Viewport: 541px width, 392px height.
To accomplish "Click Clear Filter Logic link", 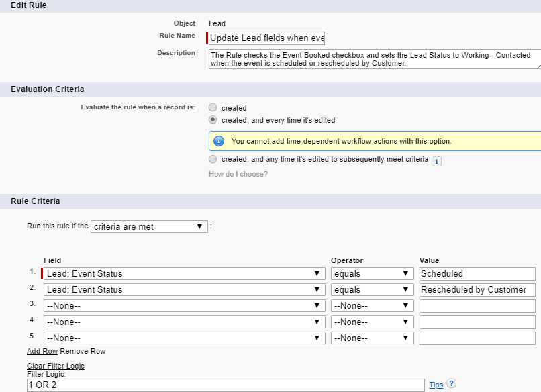I will [x=56, y=366].
